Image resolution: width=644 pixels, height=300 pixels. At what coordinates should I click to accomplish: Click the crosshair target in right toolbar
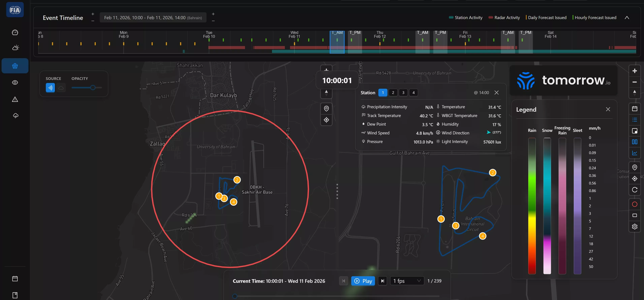pyautogui.click(x=635, y=178)
